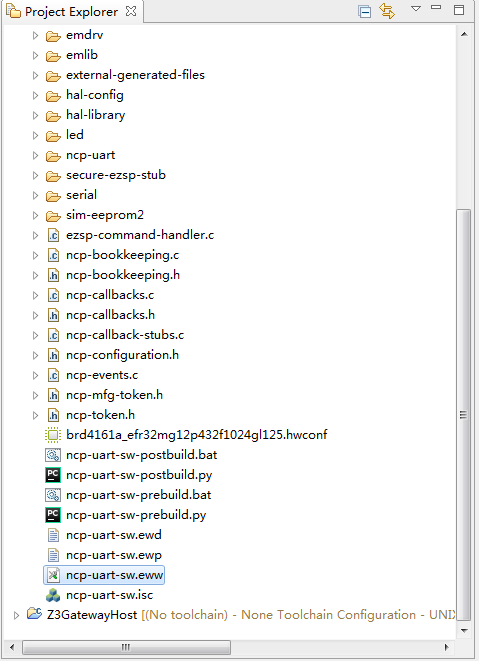Click the ncp-uart-sw.ewd document icon
Screen dimensions: 479x661
[53, 535]
